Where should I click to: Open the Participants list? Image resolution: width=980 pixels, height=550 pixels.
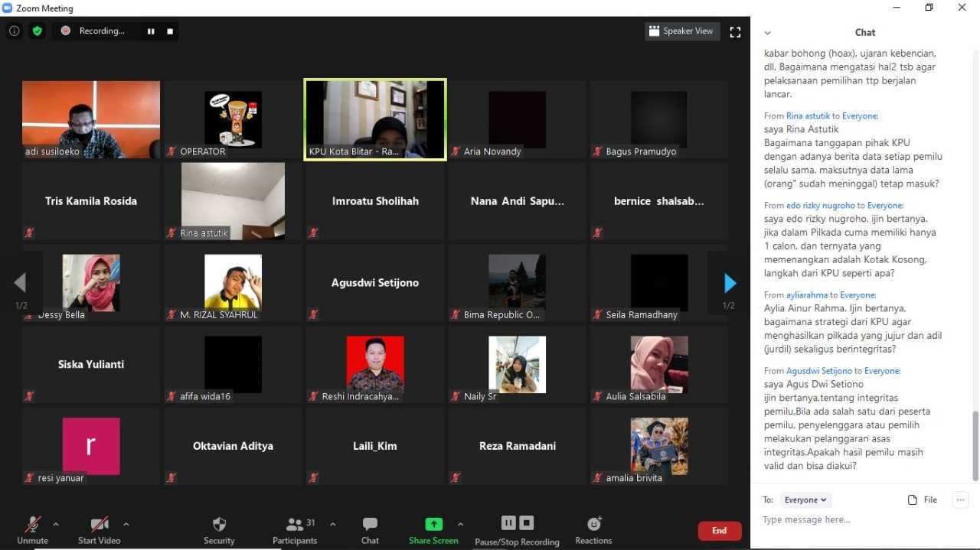point(295,525)
